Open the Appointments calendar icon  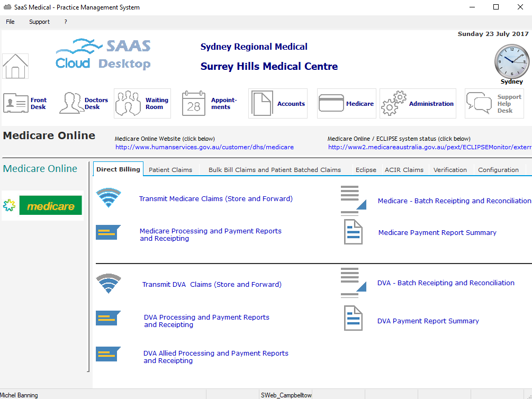point(194,104)
